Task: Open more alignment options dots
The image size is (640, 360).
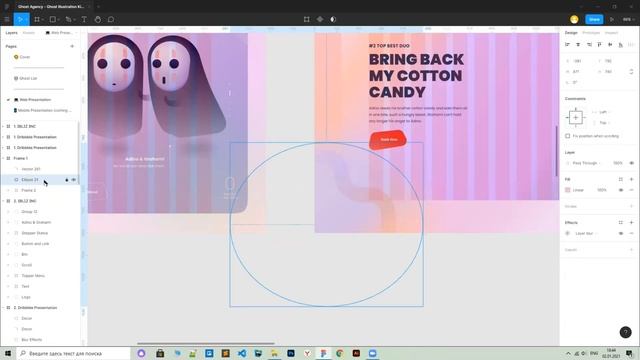Action: [x=631, y=44]
